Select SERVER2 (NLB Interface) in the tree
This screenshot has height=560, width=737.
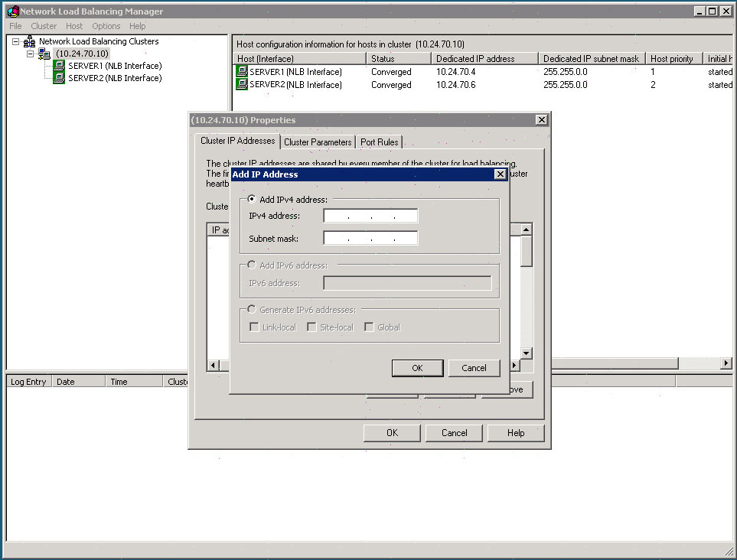tap(115, 78)
